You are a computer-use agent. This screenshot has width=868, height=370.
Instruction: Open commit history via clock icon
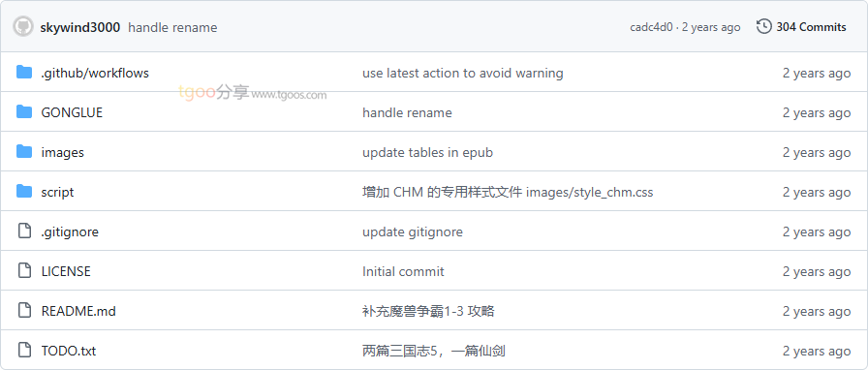point(764,26)
